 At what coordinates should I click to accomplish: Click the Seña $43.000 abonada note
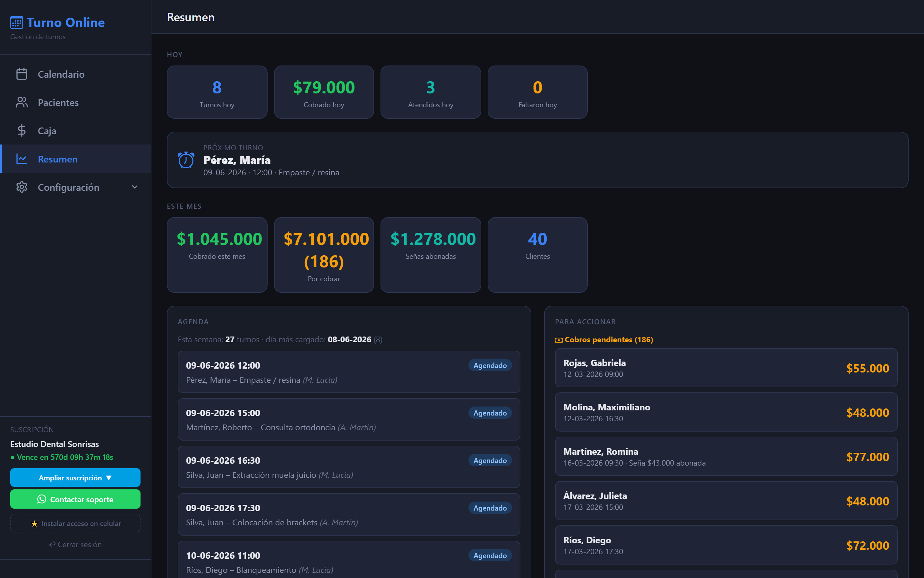point(667,463)
